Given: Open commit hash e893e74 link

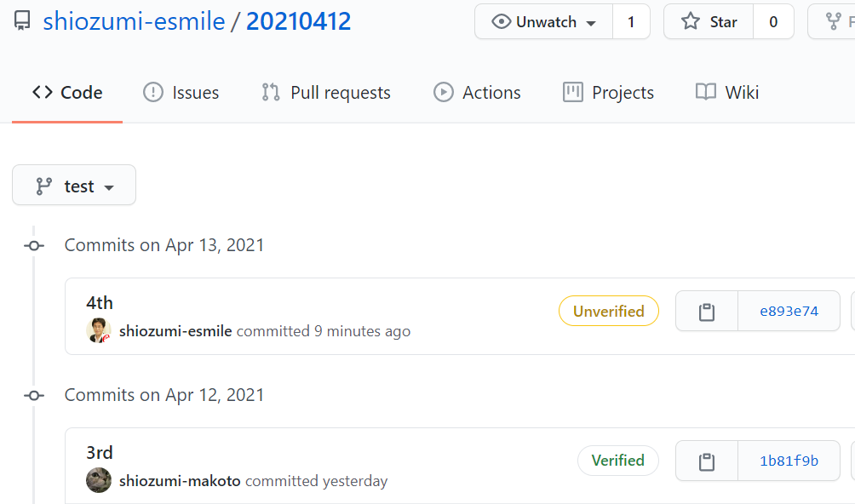Looking at the screenshot, I should (x=789, y=311).
